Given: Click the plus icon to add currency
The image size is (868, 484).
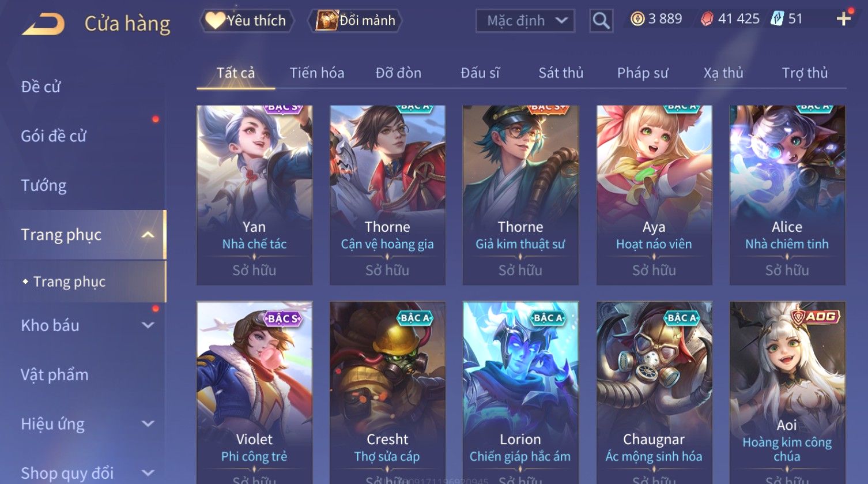Looking at the screenshot, I should pyautogui.click(x=843, y=19).
